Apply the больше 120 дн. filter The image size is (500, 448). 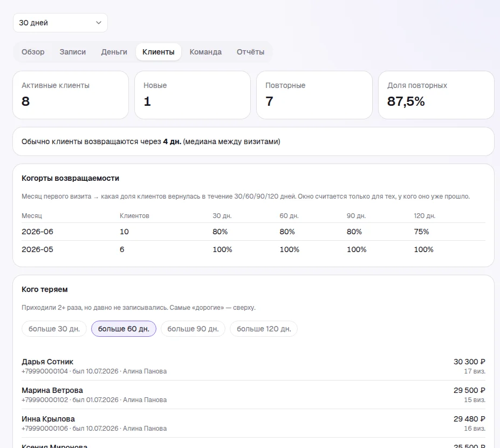click(264, 329)
